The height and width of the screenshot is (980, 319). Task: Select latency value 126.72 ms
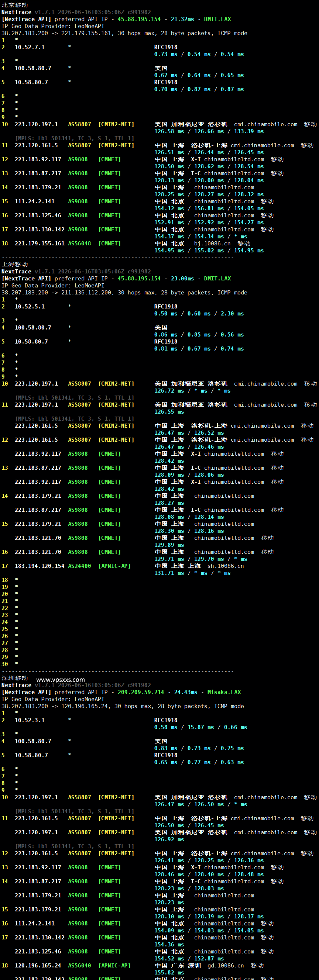(x=169, y=391)
